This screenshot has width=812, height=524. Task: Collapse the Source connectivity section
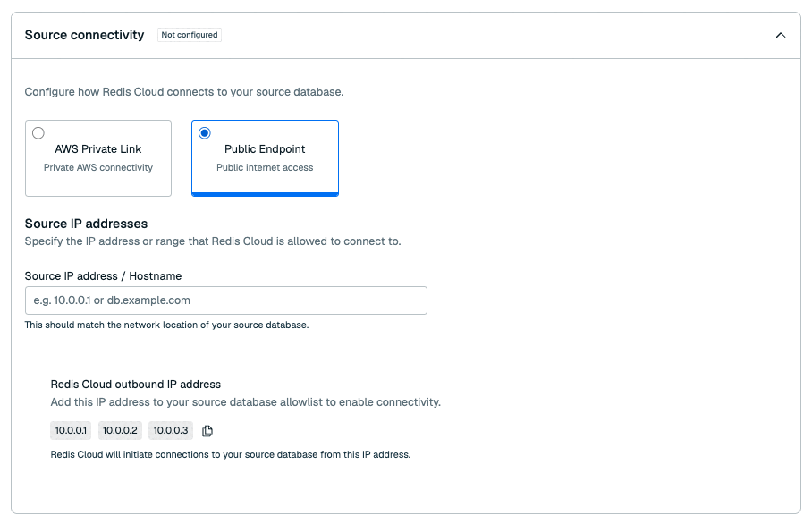781,35
